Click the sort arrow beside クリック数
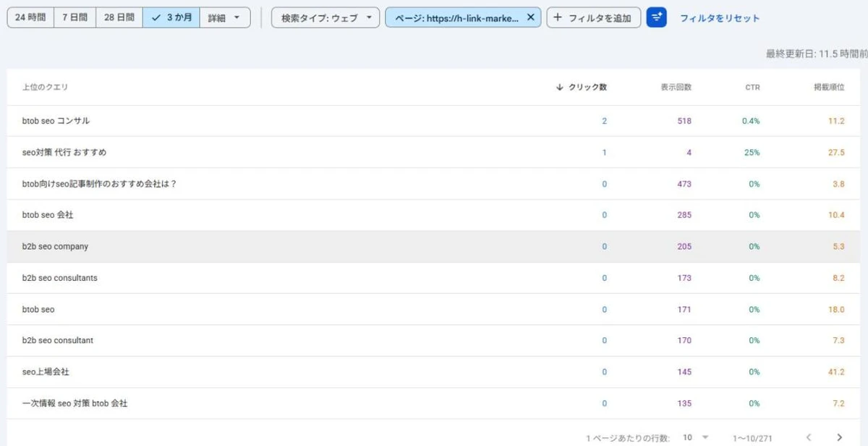Viewport: 868px width, 446px height. tap(559, 87)
